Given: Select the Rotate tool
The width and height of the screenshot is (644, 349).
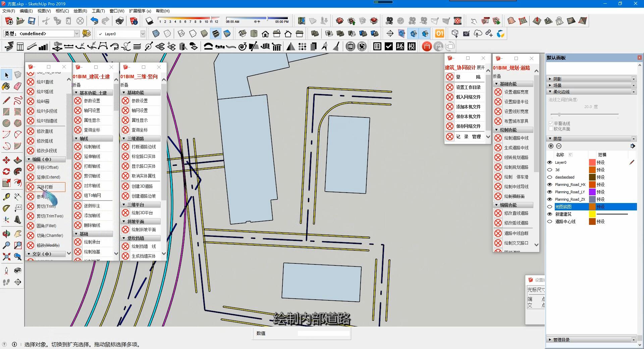Looking at the screenshot, I should tap(6, 171).
